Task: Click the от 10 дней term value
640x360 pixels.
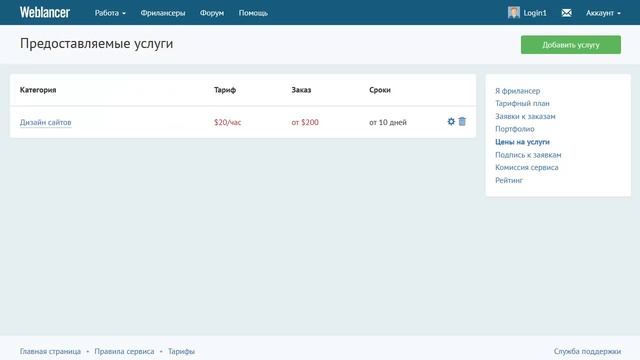Action: click(x=388, y=122)
